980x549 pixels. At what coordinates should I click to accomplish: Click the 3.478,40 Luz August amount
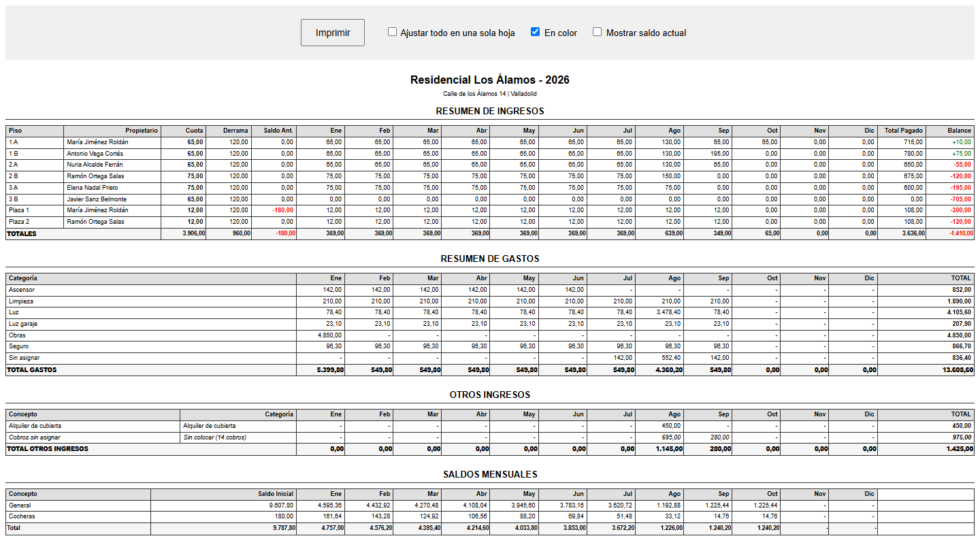click(668, 312)
